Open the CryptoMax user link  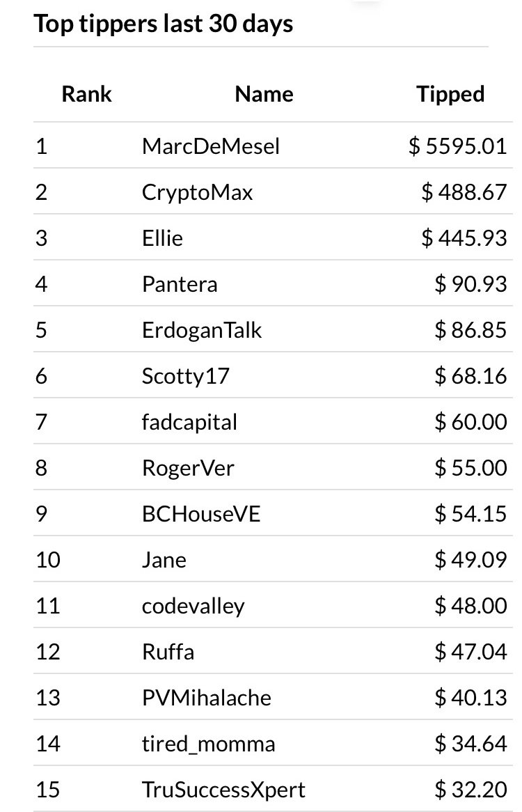point(197,193)
